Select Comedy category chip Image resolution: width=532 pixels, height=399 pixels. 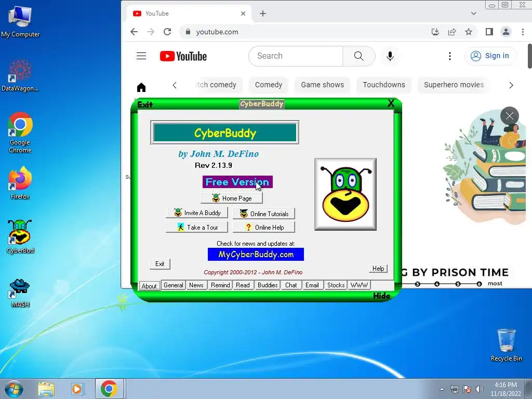(x=269, y=85)
